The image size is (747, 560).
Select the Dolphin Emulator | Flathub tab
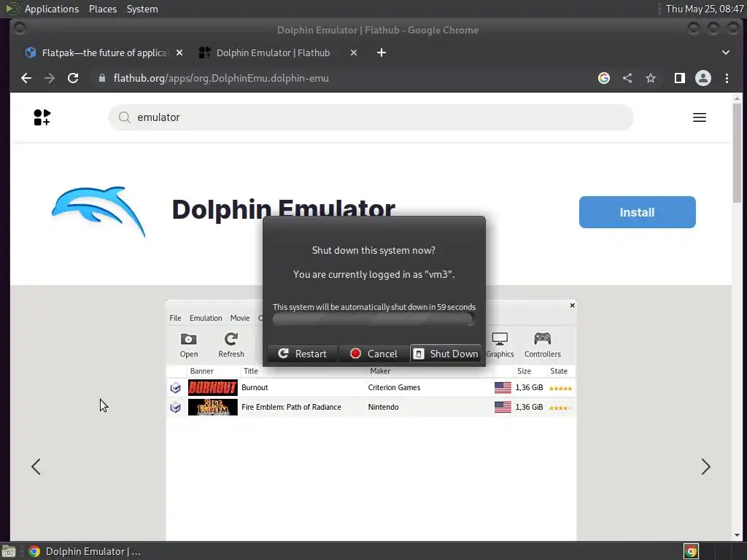coord(273,52)
